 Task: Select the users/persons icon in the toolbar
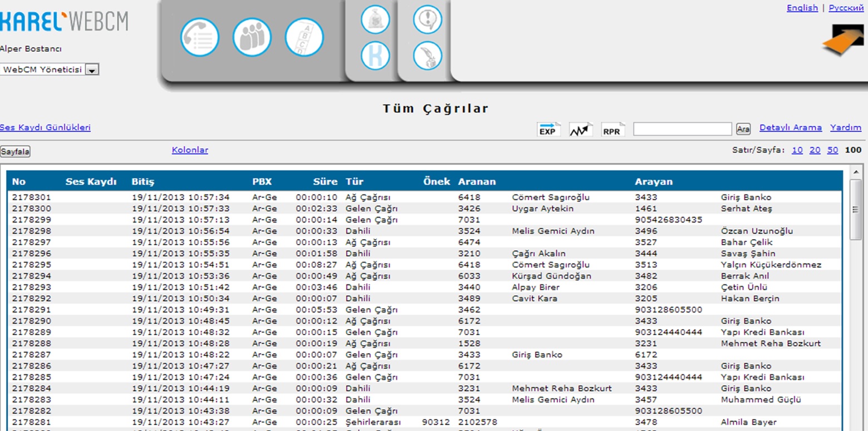coord(252,37)
